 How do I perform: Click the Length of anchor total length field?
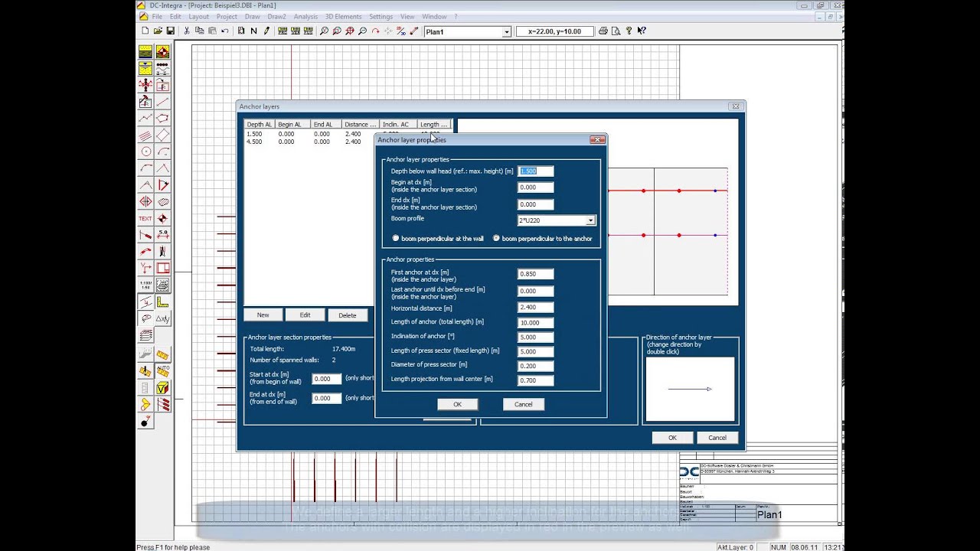coord(535,322)
